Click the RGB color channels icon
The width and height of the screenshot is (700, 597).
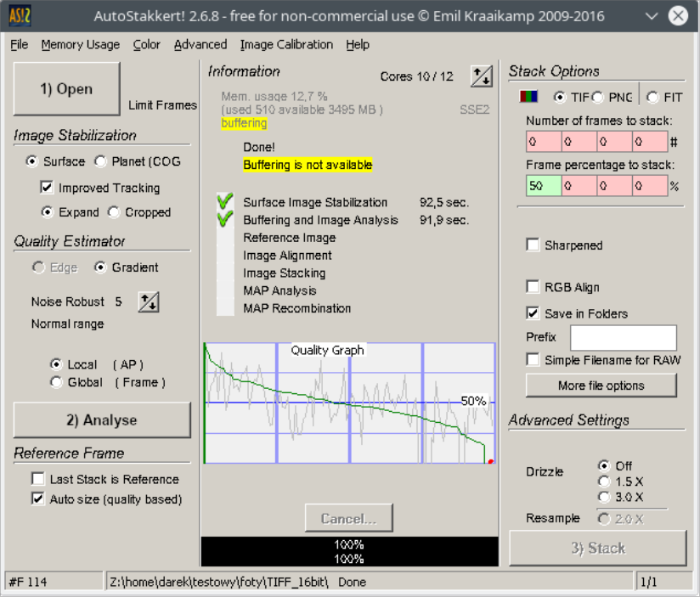pos(528,97)
